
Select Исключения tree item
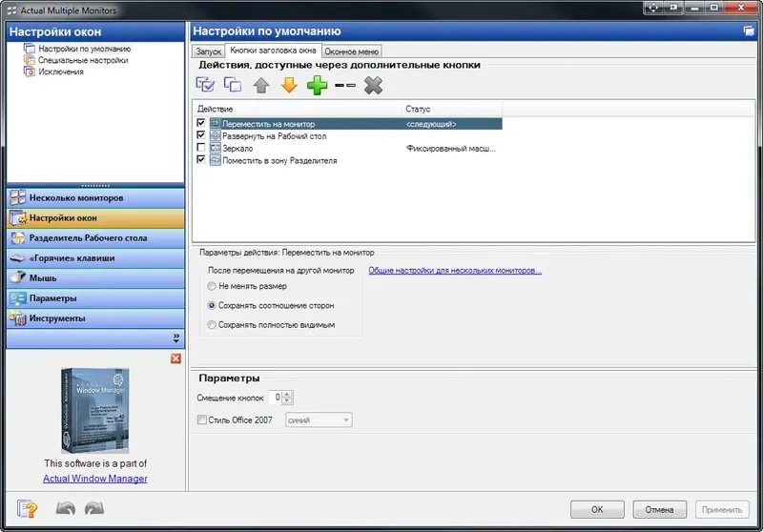pos(61,72)
